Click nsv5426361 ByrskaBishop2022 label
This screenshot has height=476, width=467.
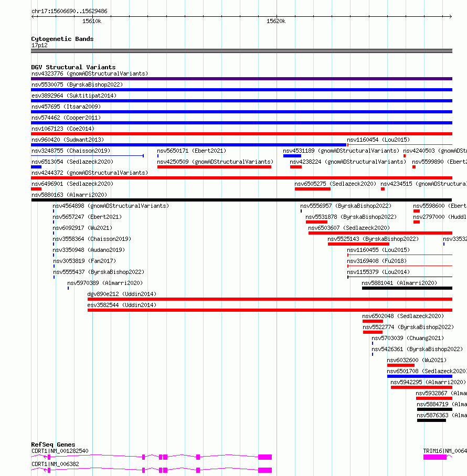417,349
